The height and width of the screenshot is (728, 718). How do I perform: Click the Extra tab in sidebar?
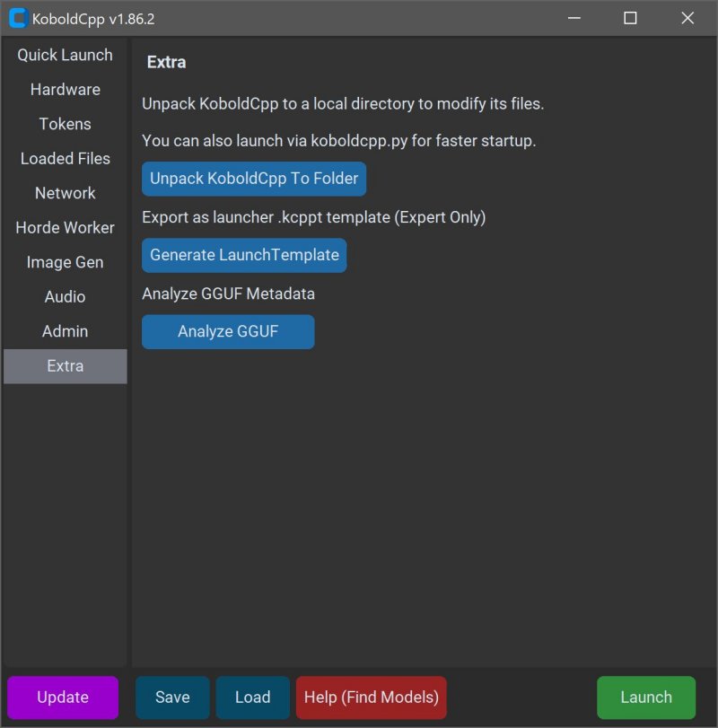pos(66,366)
